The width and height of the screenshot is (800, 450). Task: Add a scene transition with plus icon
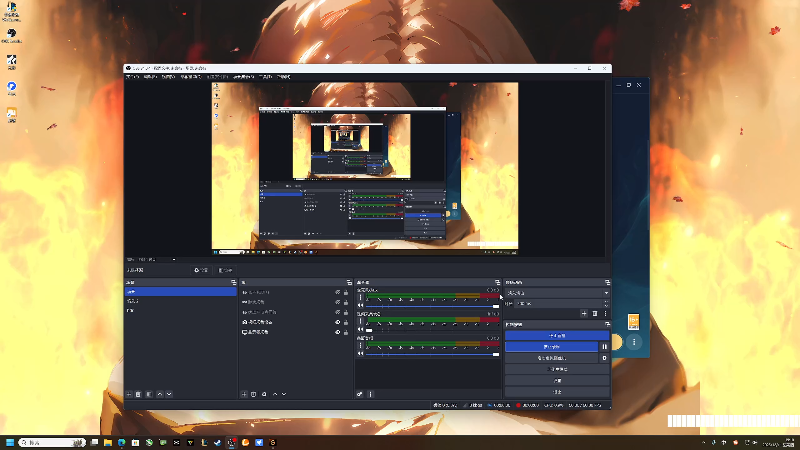pos(584,314)
